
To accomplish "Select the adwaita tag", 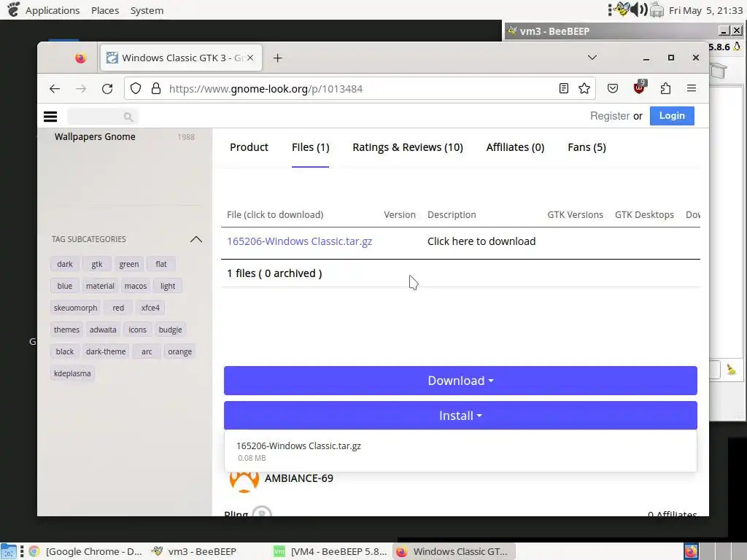I will click(x=103, y=330).
